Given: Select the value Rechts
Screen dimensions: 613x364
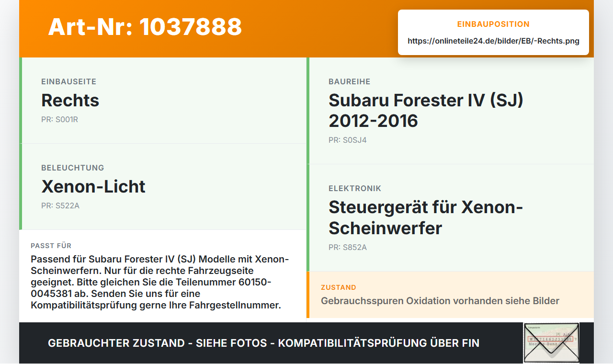Looking at the screenshot, I should point(70,100).
